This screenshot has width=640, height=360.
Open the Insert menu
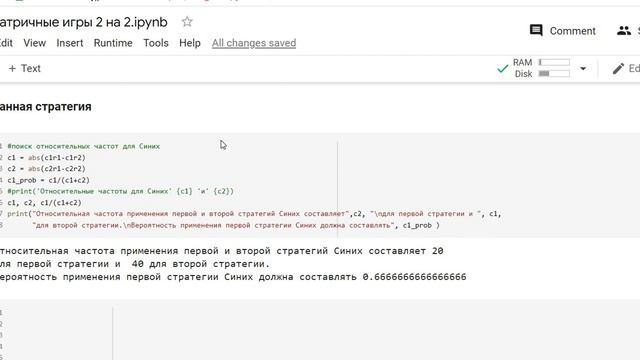pyautogui.click(x=70, y=43)
